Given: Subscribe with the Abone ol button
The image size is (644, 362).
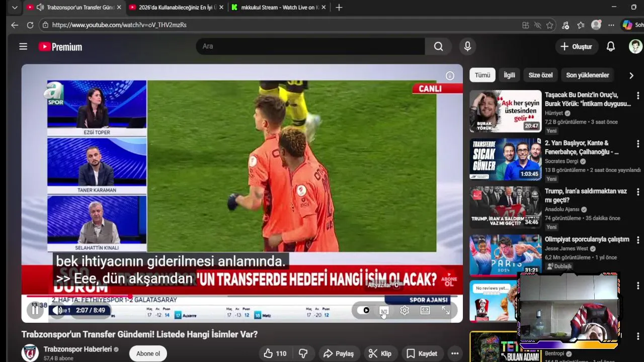Looking at the screenshot, I should 148,353.
